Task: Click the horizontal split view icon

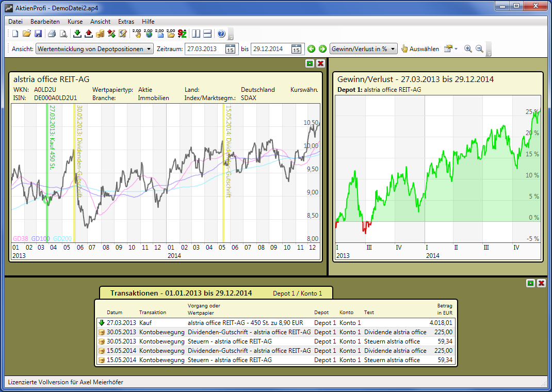Action: click(x=207, y=34)
